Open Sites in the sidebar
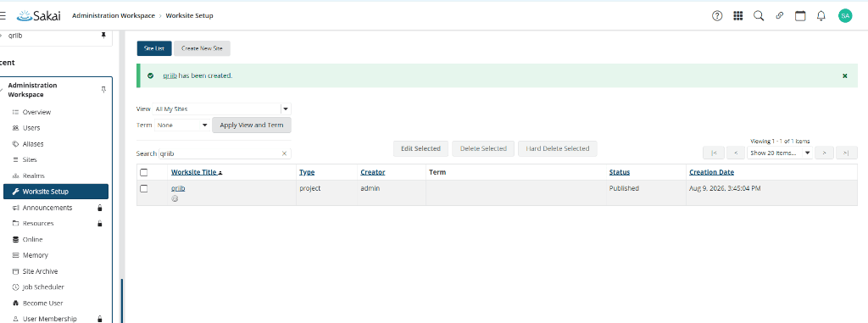 click(x=30, y=160)
